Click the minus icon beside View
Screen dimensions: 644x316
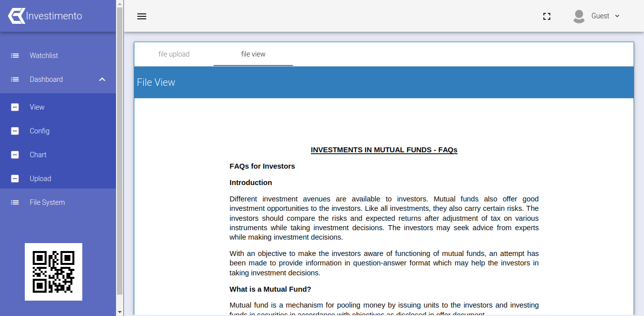(15, 107)
